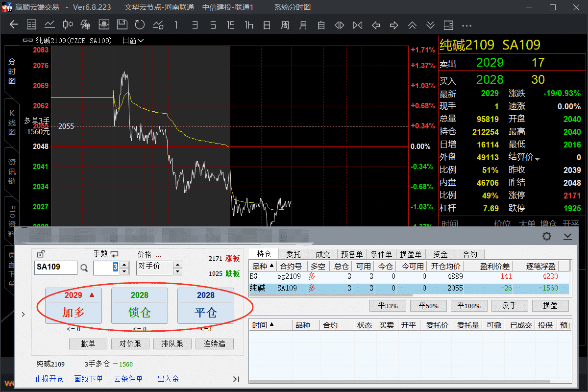Viewport: 588px width, 392px height.
Task: Click the compress-chart horizontally icon
Action: coord(357,25)
